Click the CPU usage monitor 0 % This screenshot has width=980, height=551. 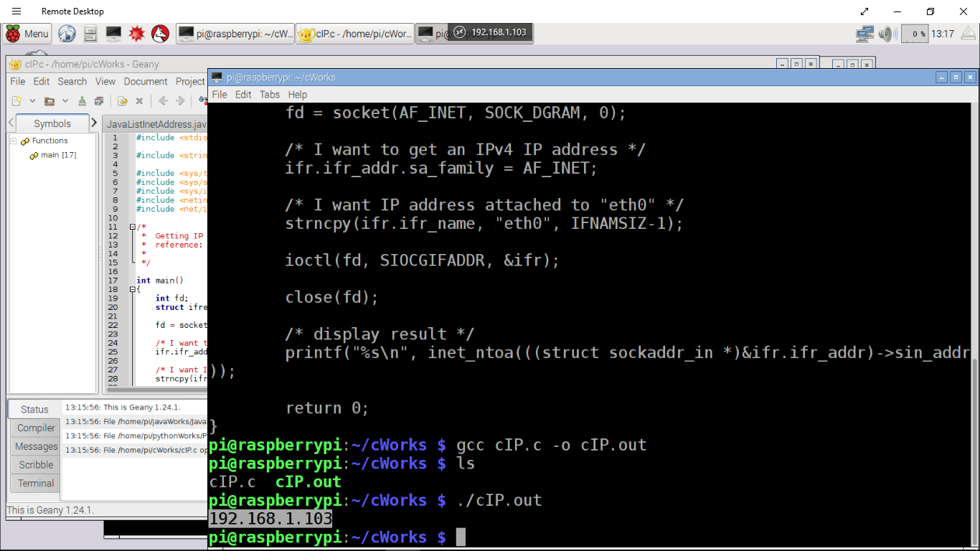coord(914,34)
